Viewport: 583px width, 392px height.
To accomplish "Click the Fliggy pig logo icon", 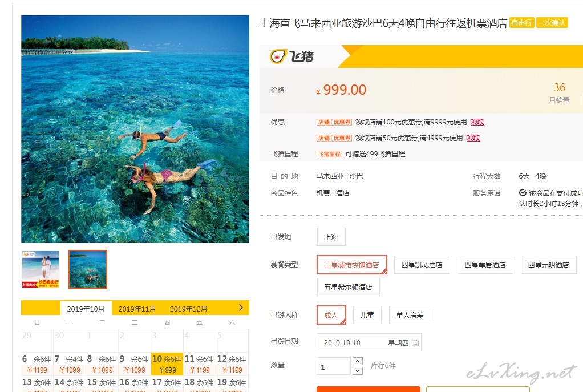I will [x=278, y=56].
